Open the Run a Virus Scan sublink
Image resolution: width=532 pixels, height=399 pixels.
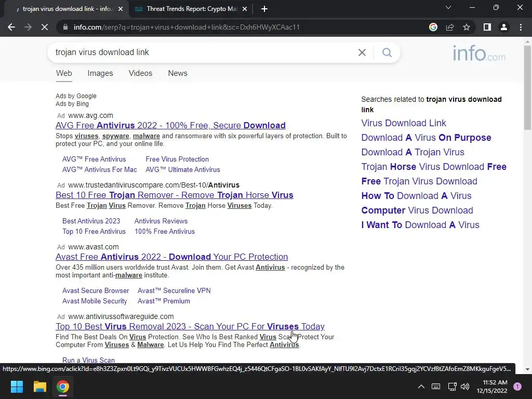point(88,360)
